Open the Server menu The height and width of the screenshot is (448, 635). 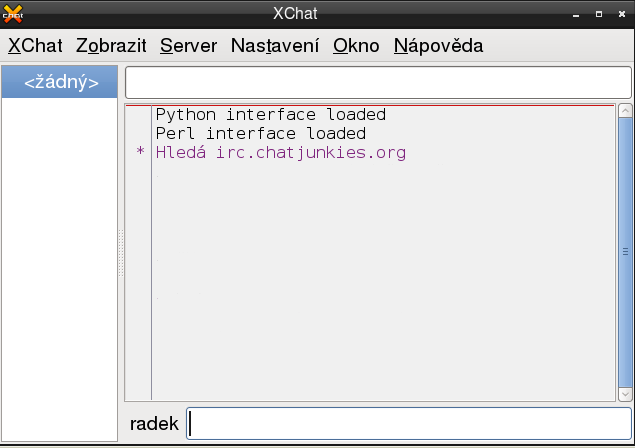coord(188,46)
